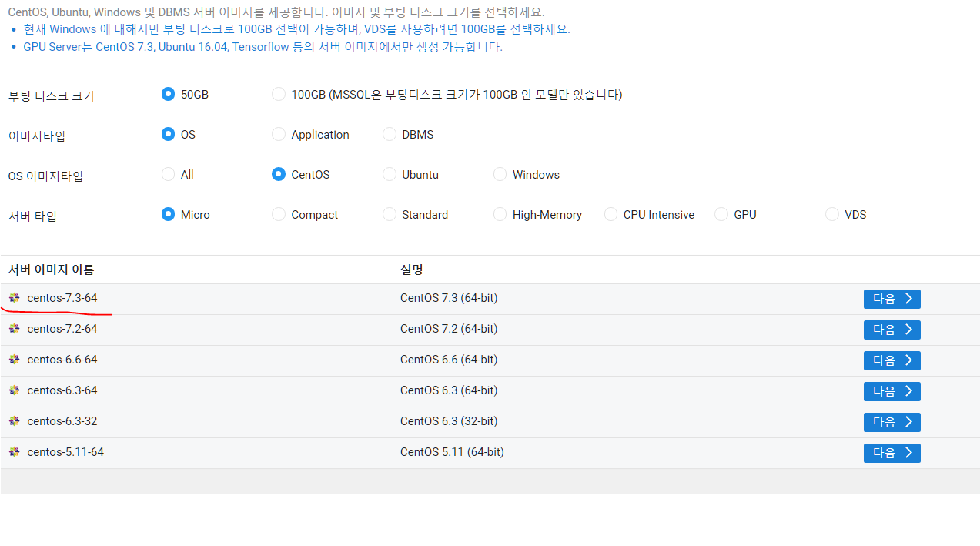Click the CentOS 6.3 (32-bit) description
This screenshot has width=980, height=546.
[449, 421]
